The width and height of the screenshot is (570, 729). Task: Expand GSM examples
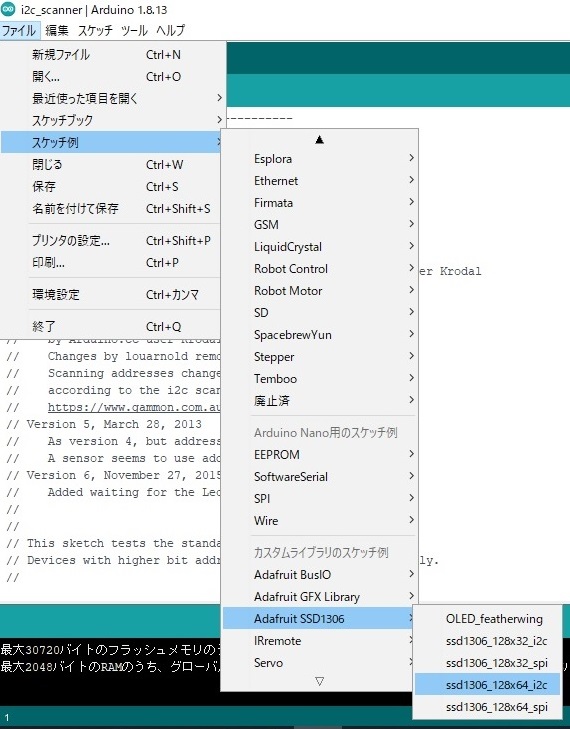click(x=319, y=225)
